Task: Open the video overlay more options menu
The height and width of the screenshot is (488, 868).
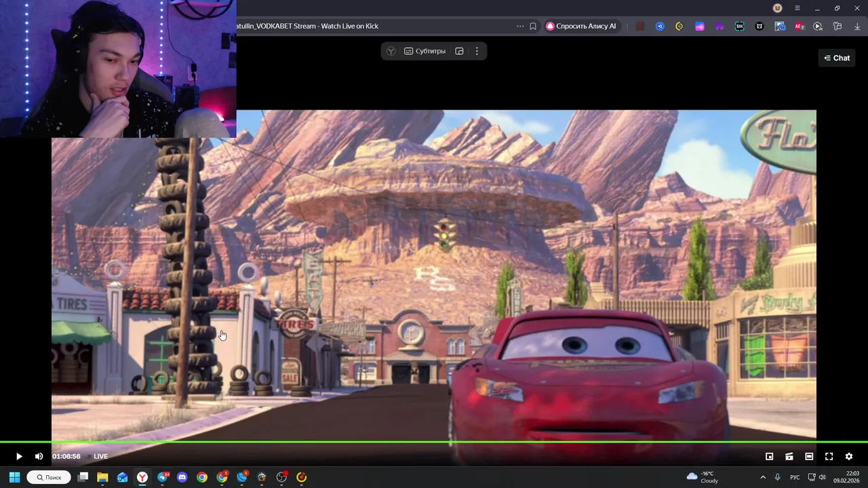Action: click(477, 52)
